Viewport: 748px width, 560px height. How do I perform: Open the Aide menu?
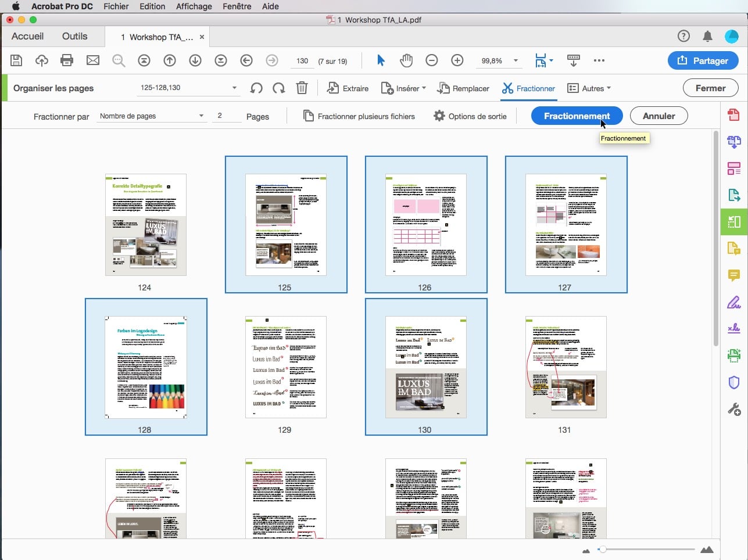270,6
